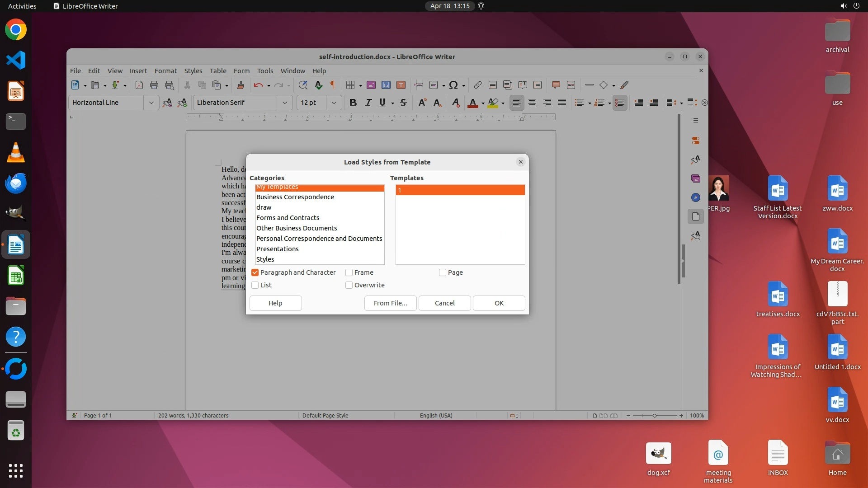This screenshot has width=868, height=488.
Task: Click the From File... button
Action: (x=390, y=303)
